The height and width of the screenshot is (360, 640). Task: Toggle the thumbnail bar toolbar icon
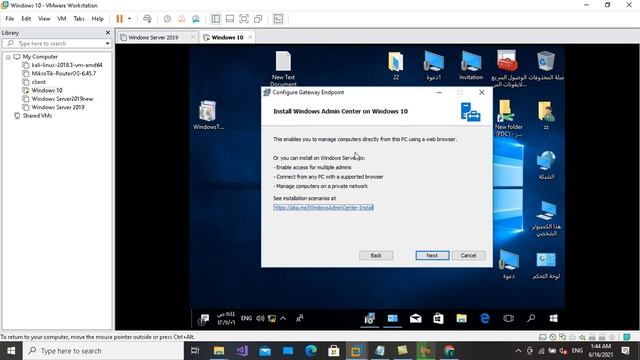coord(230,19)
